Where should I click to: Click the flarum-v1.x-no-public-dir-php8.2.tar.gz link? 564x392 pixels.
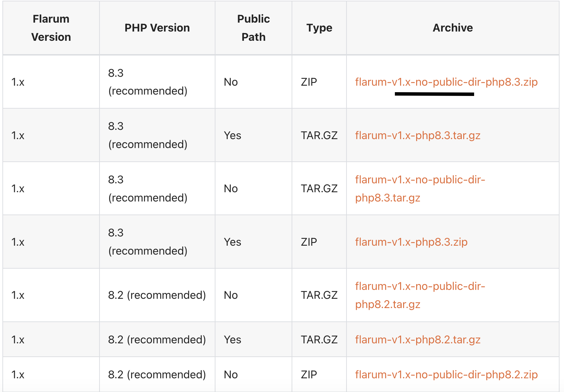tap(420, 295)
